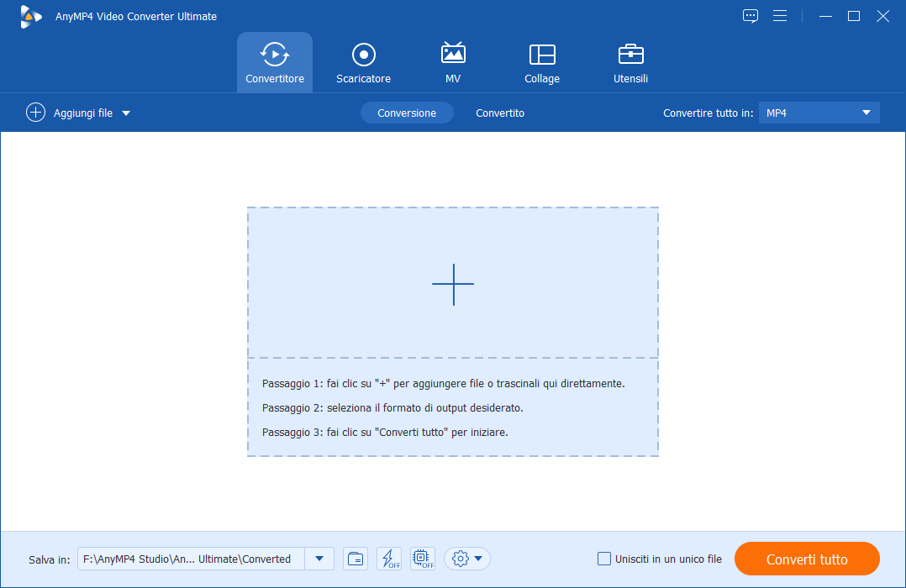906x588 pixels.
Task: Open the hamburger menu in title bar
Action: [780, 16]
